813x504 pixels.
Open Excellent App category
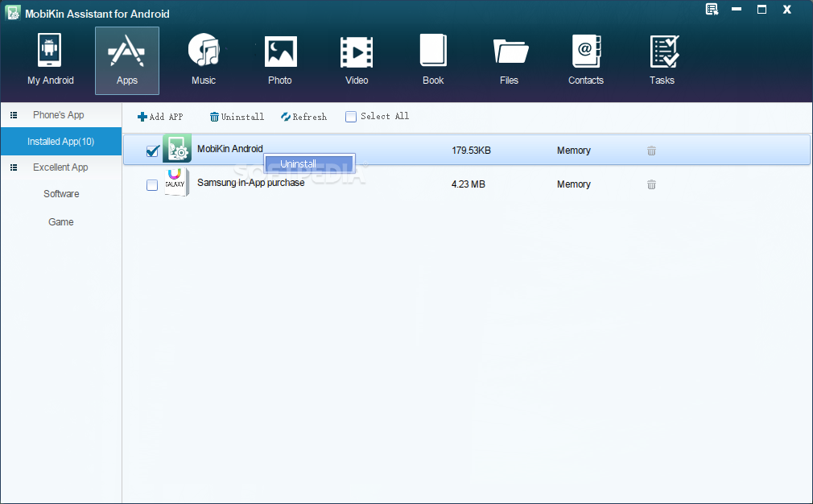[60, 167]
